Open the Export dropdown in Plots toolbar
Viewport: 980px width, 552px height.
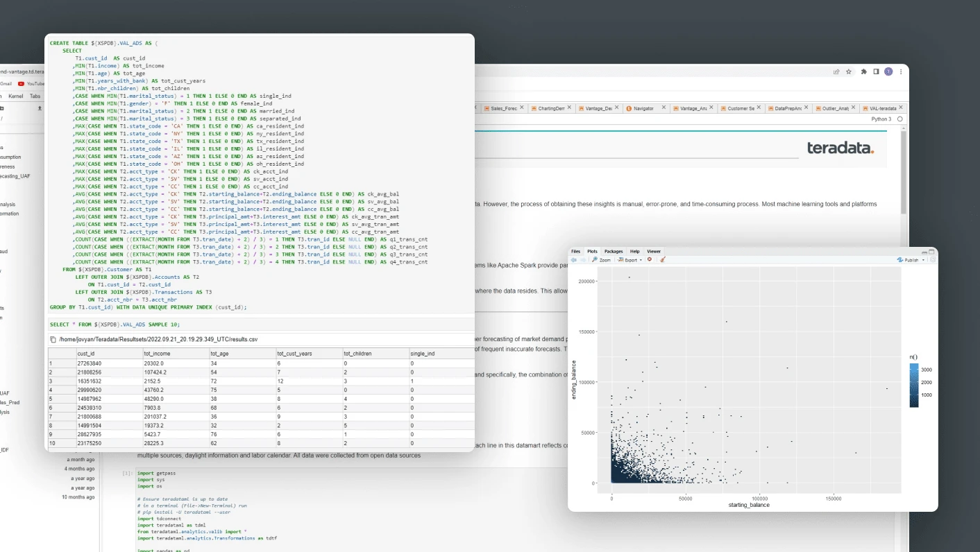pos(630,260)
